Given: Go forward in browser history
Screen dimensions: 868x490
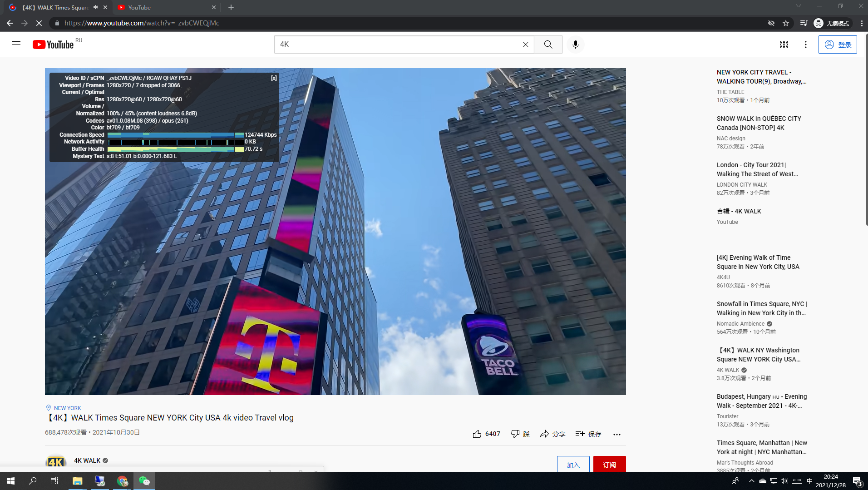Looking at the screenshot, I should pyautogui.click(x=25, y=23).
